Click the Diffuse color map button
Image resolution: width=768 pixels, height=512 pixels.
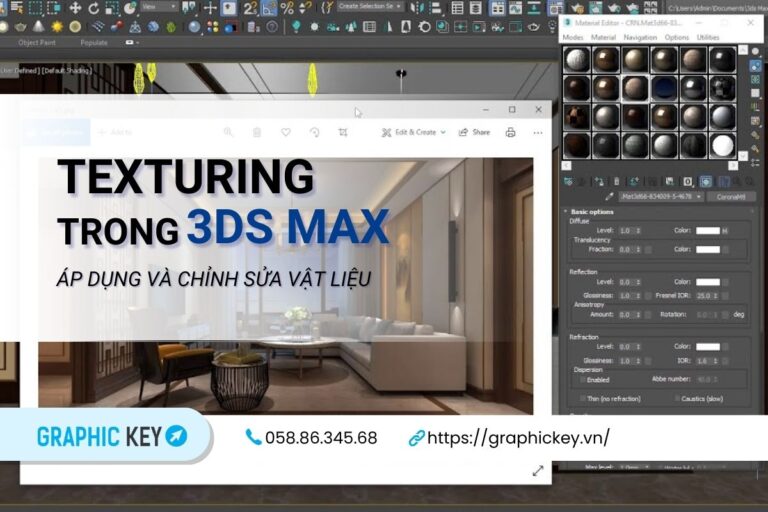(x=725, y=230)
